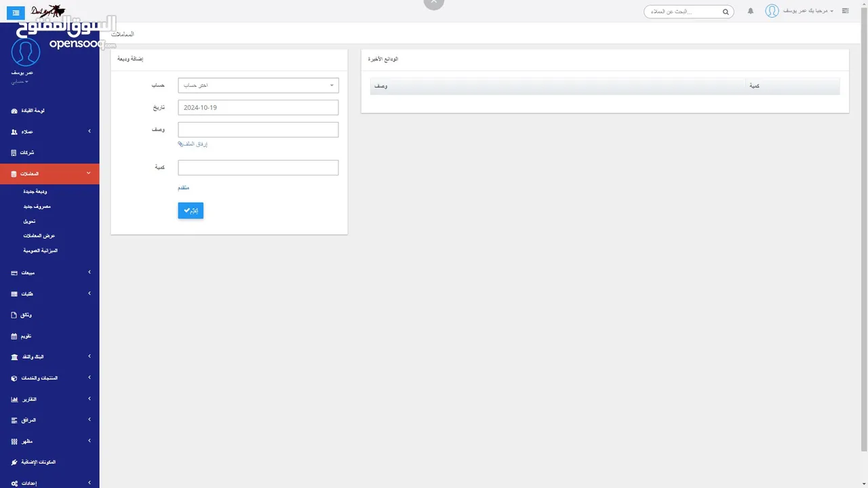Click the products cube icon (المنتجات والخدمات)

point(14,378)
